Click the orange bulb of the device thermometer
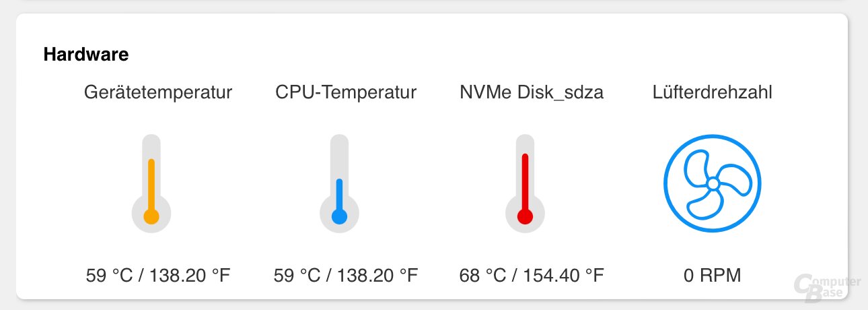 click(x=151, y=216)
